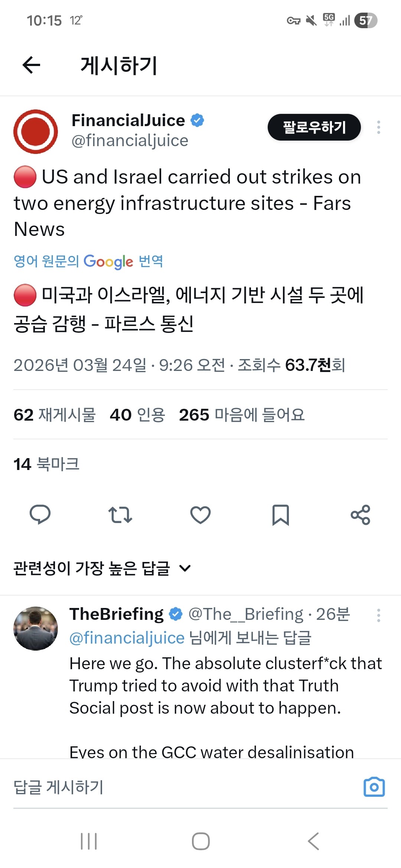The image size is (401, 868).
Task: Open TheBriefing reply avatar
Action: click(x=36, y=628)
